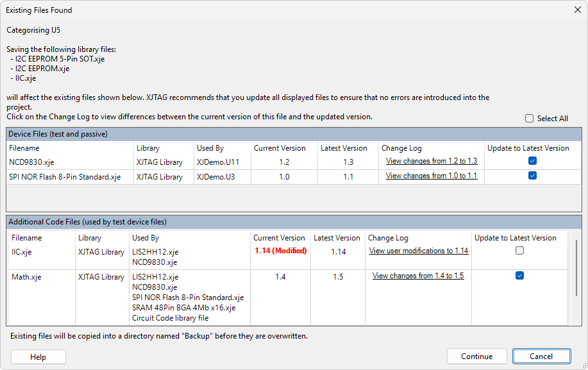This screenshot has width=588, height=370.
Task: Select the SPI NOR Flash 8-Pin Standard.xje row
Action: coord(65,176)
